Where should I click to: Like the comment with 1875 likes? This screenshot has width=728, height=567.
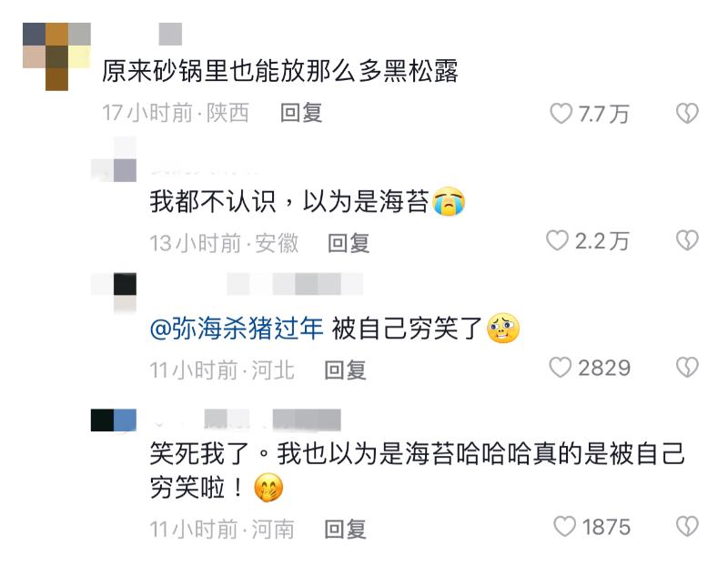click(x=565, y=527)
